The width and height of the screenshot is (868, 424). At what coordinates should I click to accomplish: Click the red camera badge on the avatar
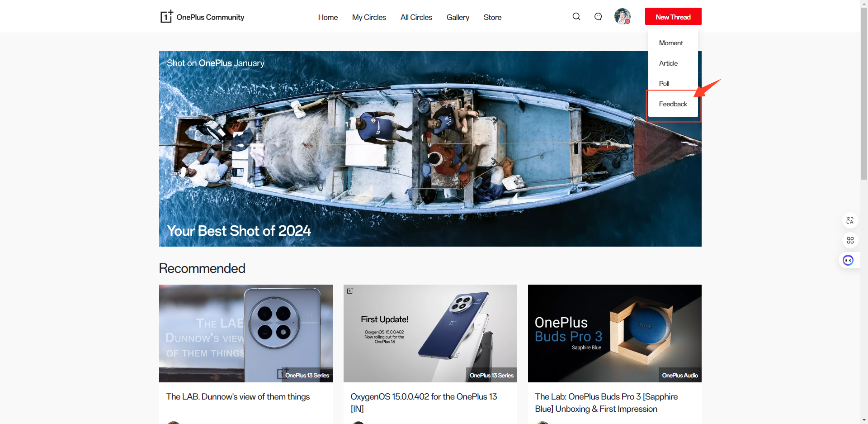point(628,22)
